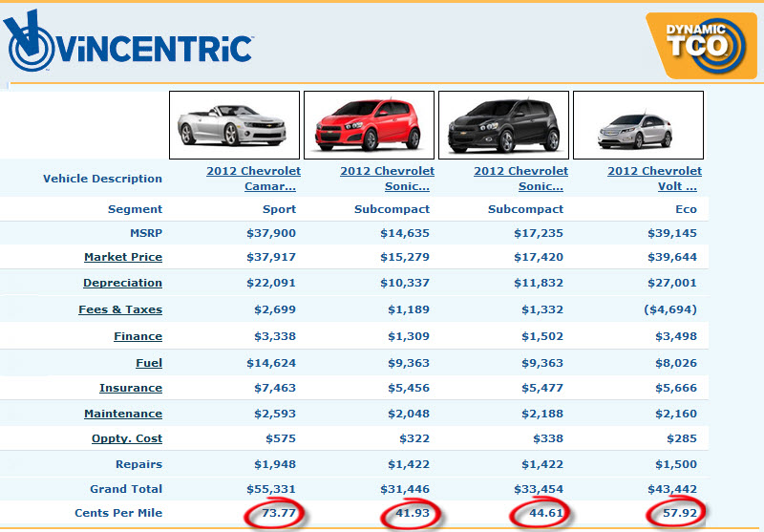Click the Fuel link
This screenshot has height=532, width=764.
click(x=149, y=363)
